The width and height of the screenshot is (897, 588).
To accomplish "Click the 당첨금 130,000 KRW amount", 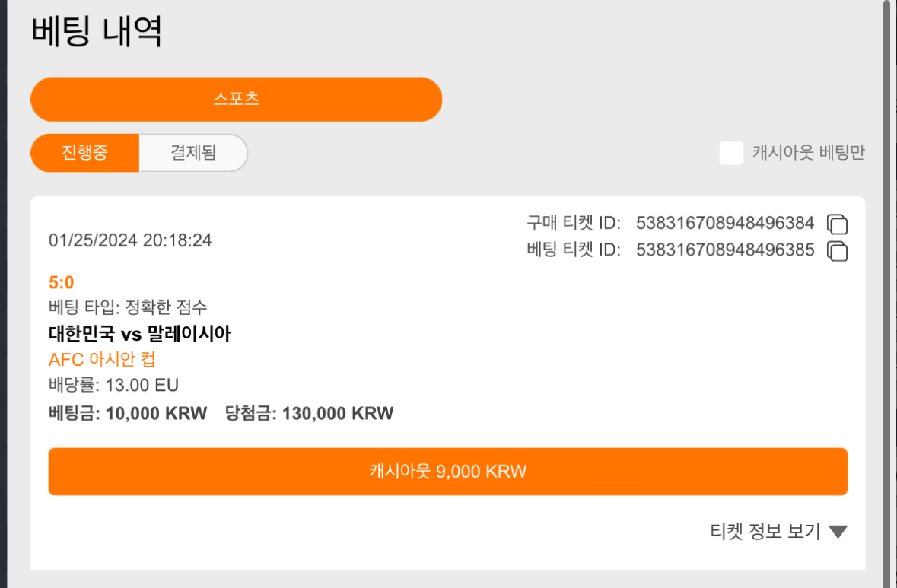I will click(309, 414).
